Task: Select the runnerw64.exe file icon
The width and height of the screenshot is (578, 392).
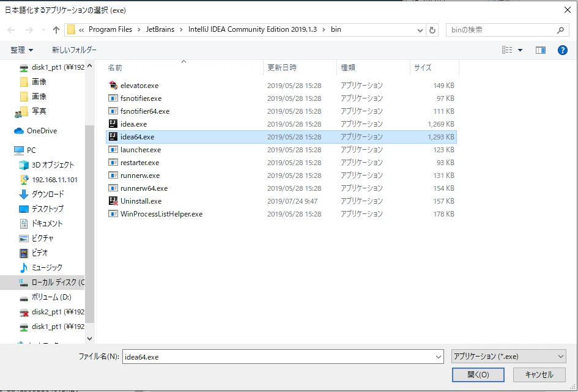Action: tap(113, 188)
